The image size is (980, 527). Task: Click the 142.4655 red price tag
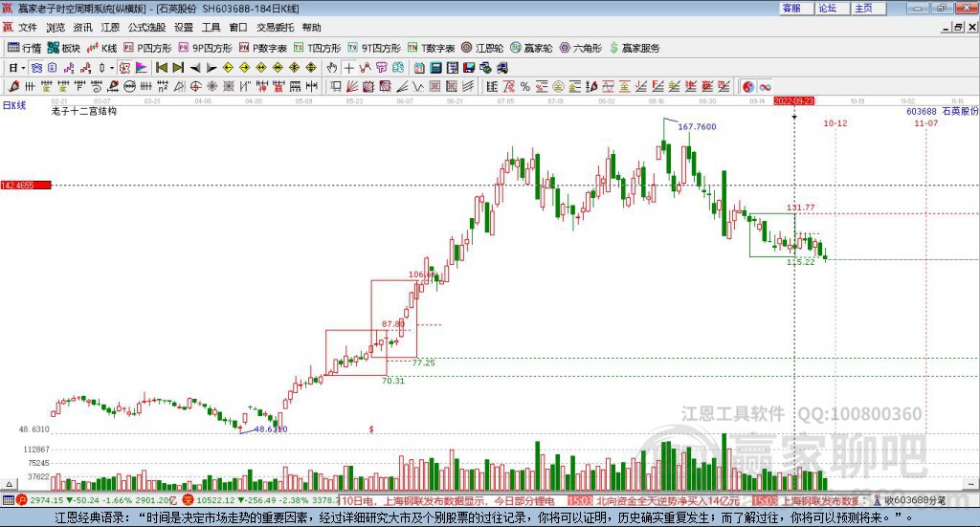[26, 186]
